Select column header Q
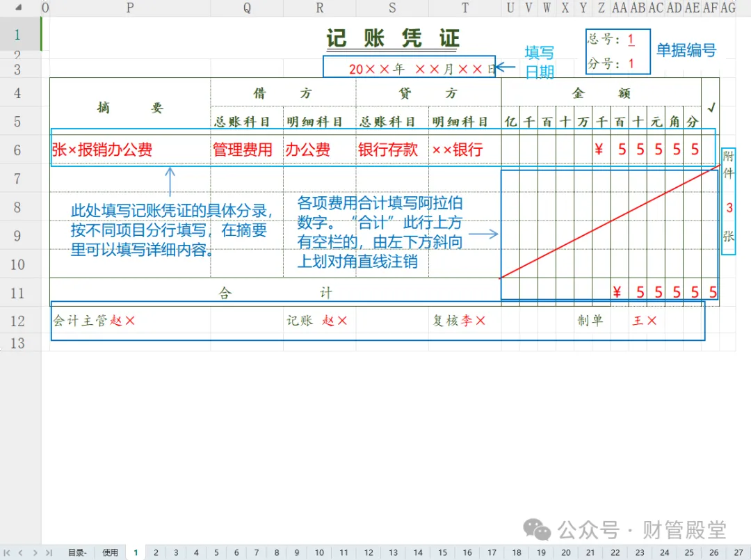The image size is (751, 560). (x=247, y=8)
